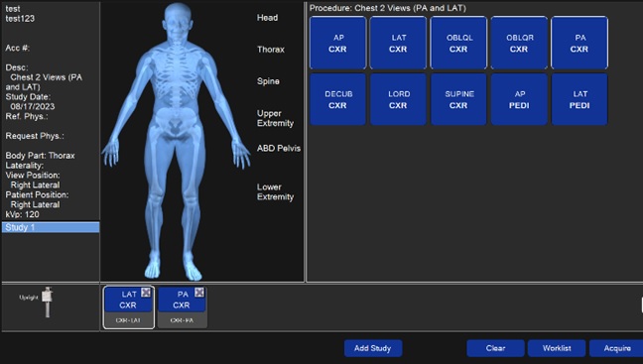Select the LAT CXR view tile in the procedure grid

click(x=398, y=43)
